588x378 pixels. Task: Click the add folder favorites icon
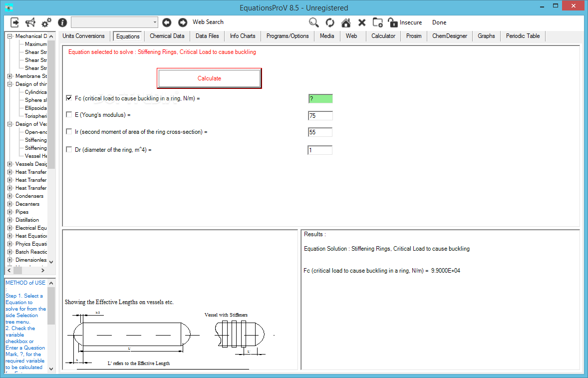click(378, 22)
